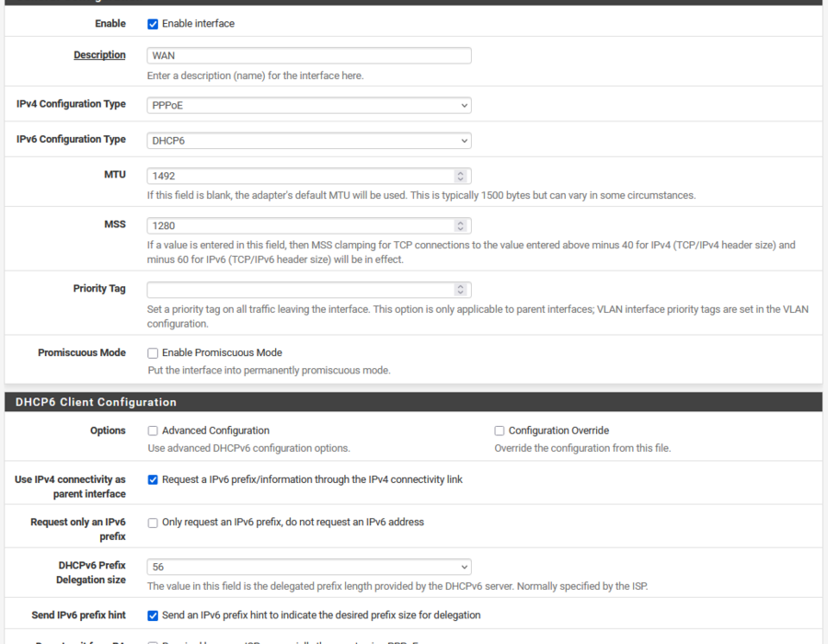
Task: Enable the Configuration Override checkbox
Action: click(499, 431)
